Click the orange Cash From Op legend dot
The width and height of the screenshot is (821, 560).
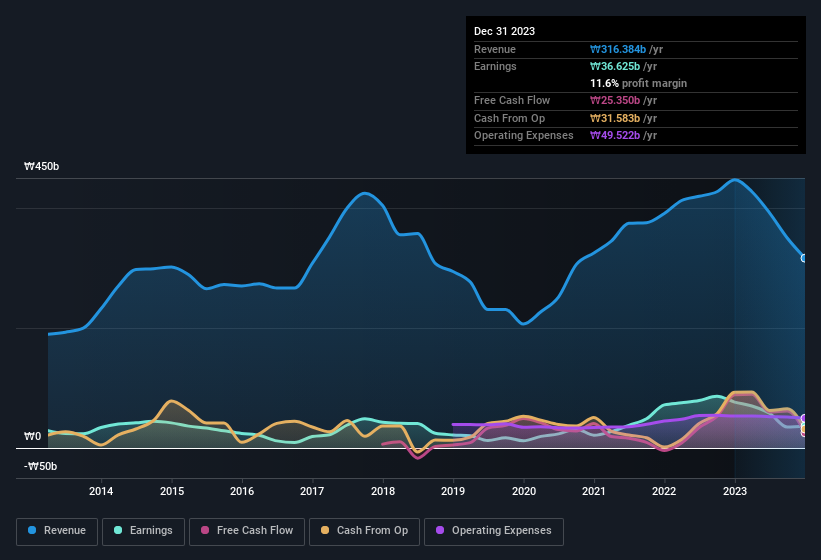coord(326,530)
